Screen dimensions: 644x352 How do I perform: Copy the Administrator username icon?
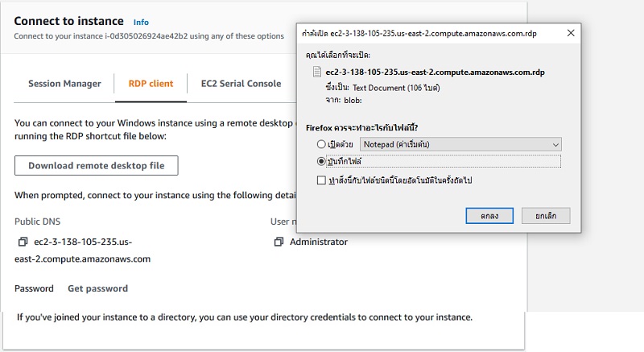(279, 242)
